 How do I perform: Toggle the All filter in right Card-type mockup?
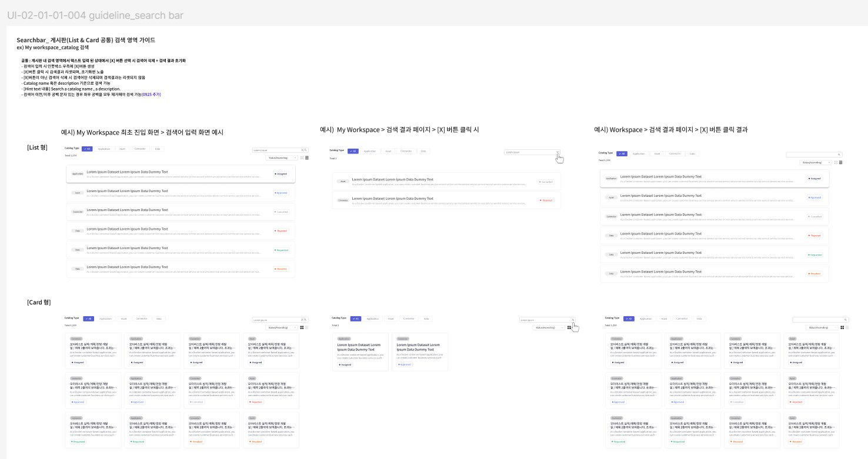tap(629, 319)
